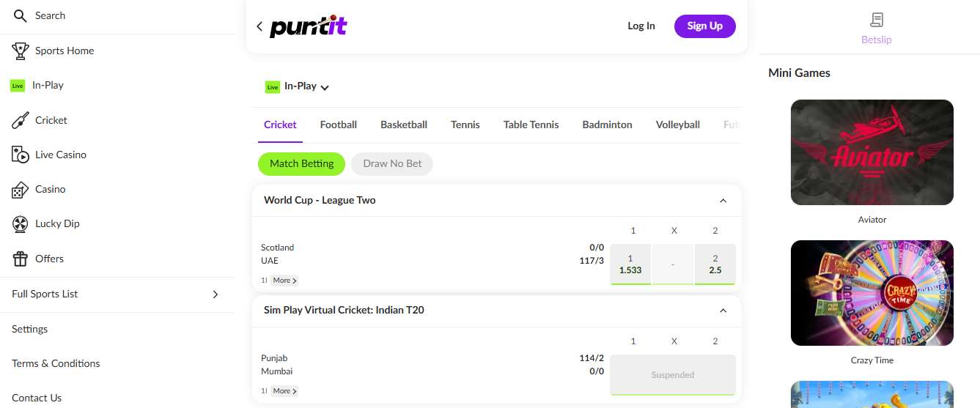
Task: Click the Aviator game label
Action: 872,220
